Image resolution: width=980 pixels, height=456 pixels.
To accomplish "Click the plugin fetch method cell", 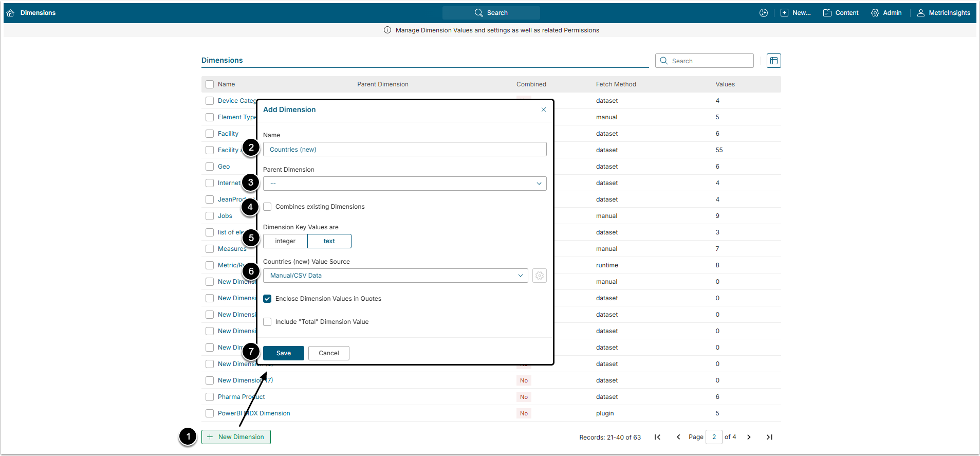I will (x=605, y=413).
